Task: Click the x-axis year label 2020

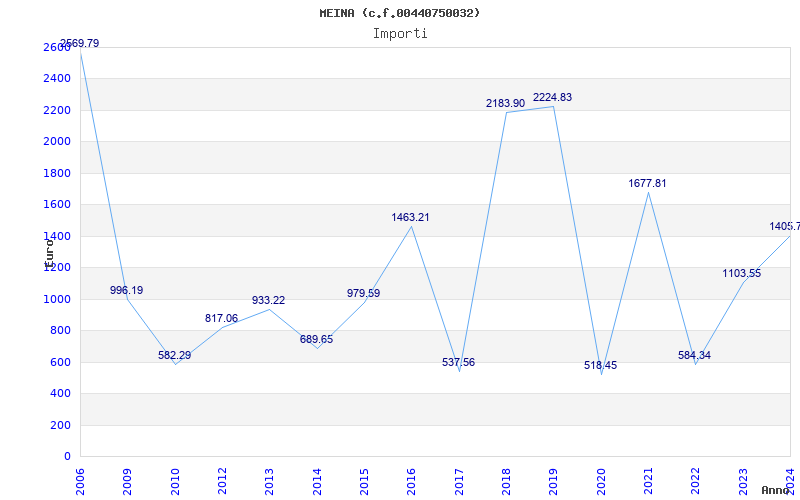Action: click(x=601, y=482)
